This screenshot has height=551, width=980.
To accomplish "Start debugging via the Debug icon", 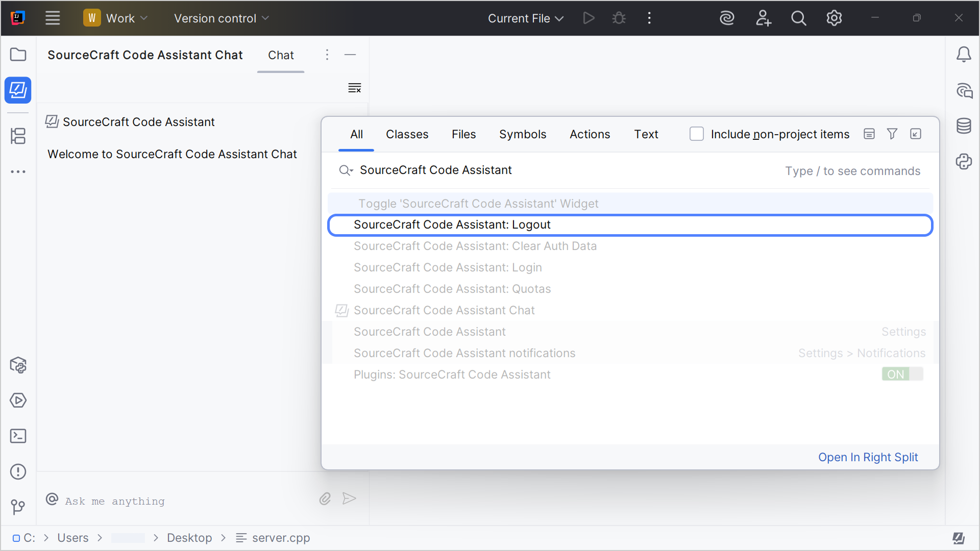I will coord(619,18).
